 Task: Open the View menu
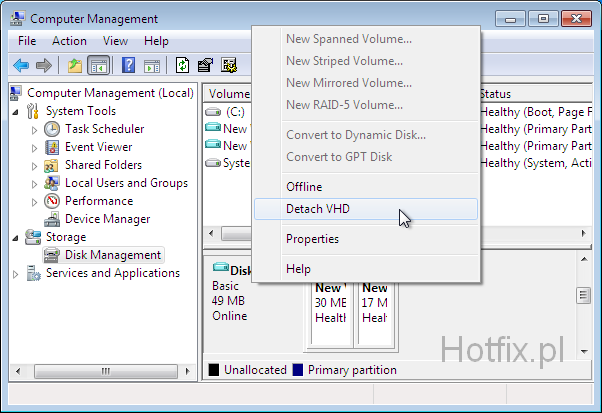click(115, 41)
